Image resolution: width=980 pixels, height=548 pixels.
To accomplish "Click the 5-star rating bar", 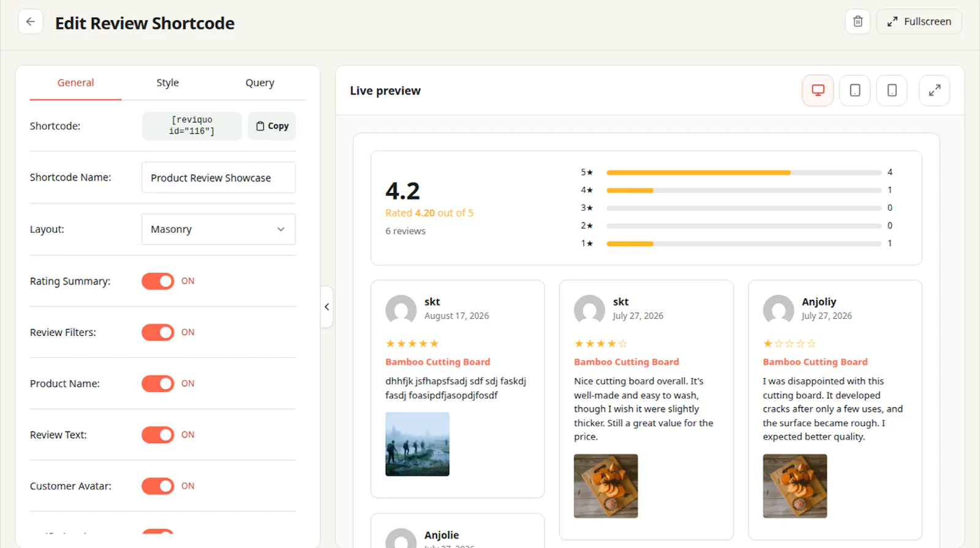I will pos(744,173).
